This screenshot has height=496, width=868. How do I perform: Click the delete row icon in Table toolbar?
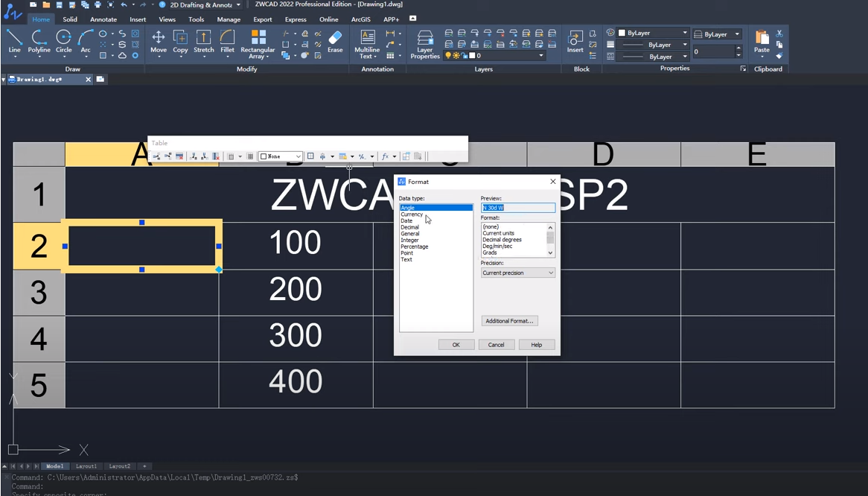(179, 156)
